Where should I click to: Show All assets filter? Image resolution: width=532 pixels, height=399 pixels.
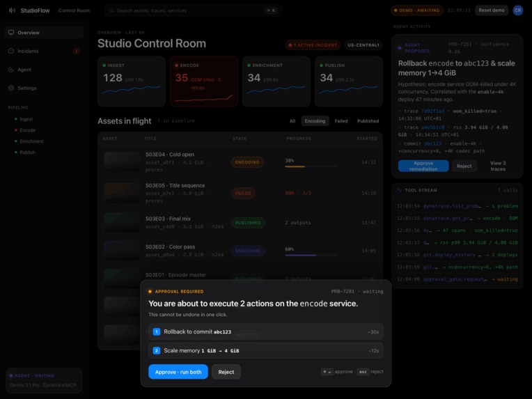tap(292, 120)
